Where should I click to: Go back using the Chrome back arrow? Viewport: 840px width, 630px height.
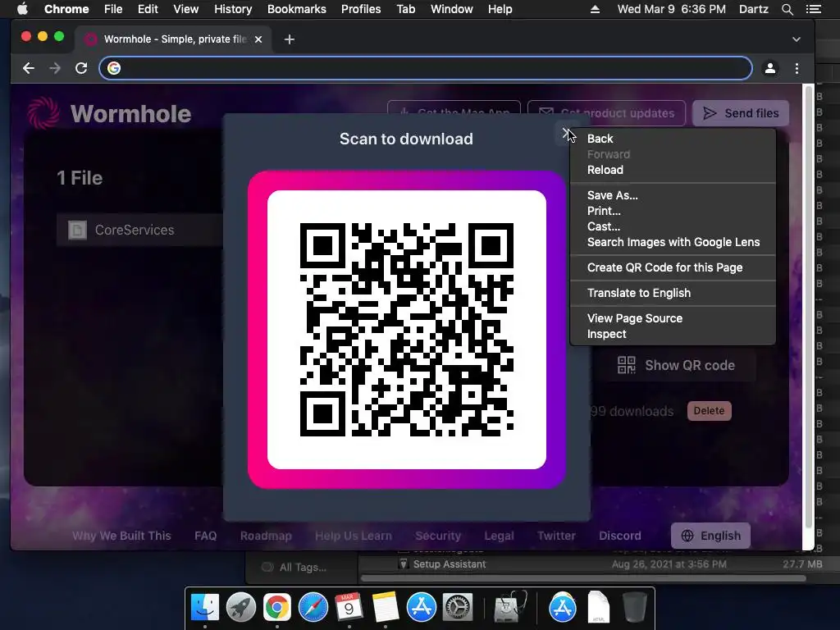click(29, 68)
